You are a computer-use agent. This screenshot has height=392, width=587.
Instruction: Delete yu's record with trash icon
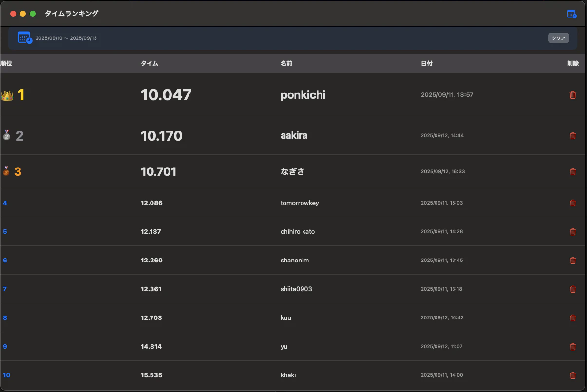click(573, 347)
